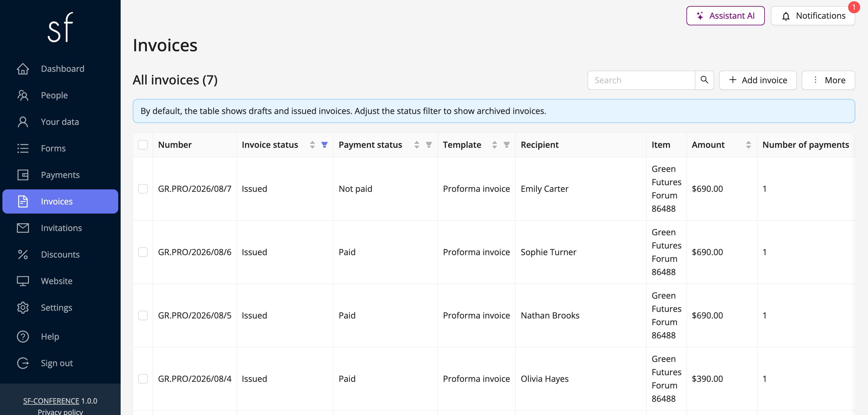Screen dimensions: 868x415
Task: Click the Help question mark icon
Action: [23, 337]
